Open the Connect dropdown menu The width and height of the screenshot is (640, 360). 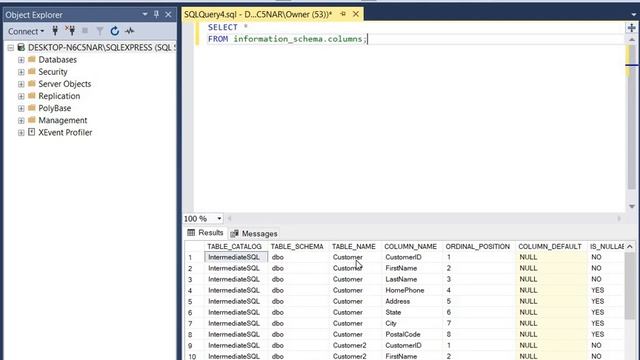(x=26, y=31)
